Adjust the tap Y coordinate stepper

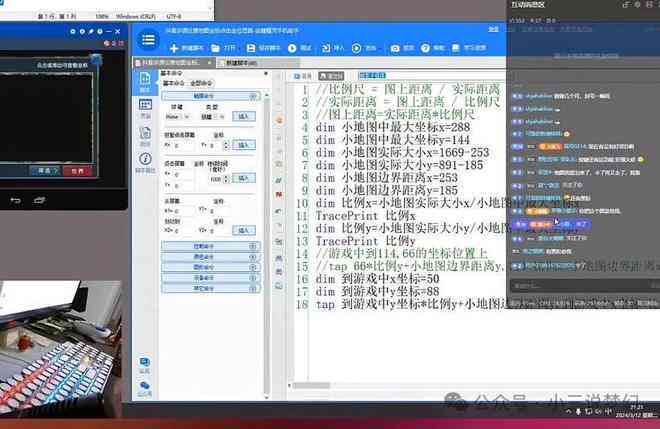(x=226, y=145)
